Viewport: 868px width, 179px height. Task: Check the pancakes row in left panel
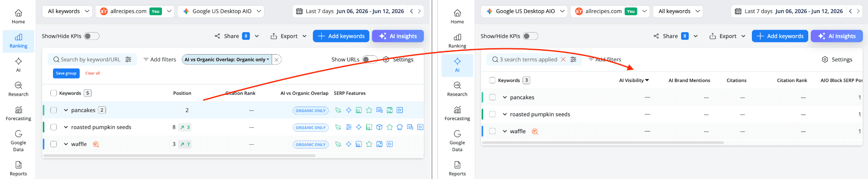point(53,110)
